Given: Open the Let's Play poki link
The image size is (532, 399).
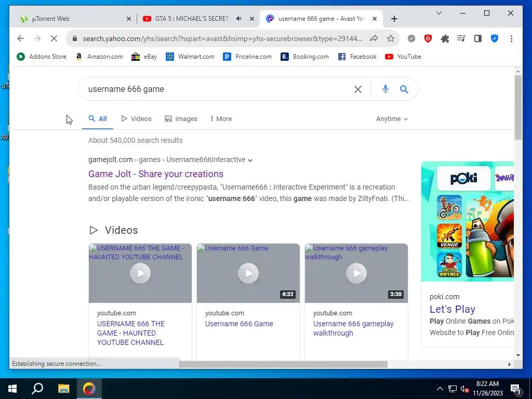Looking at the screenshot, I should (x=453, y=309).
